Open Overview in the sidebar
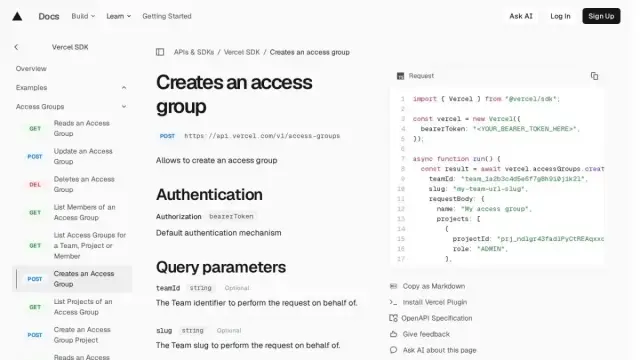 (31, 69)
